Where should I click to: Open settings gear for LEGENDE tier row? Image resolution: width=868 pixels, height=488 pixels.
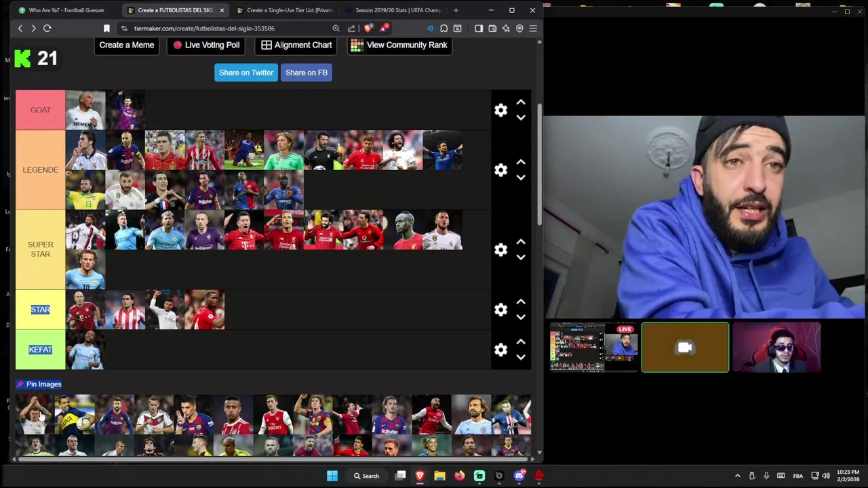pos(500,170)
